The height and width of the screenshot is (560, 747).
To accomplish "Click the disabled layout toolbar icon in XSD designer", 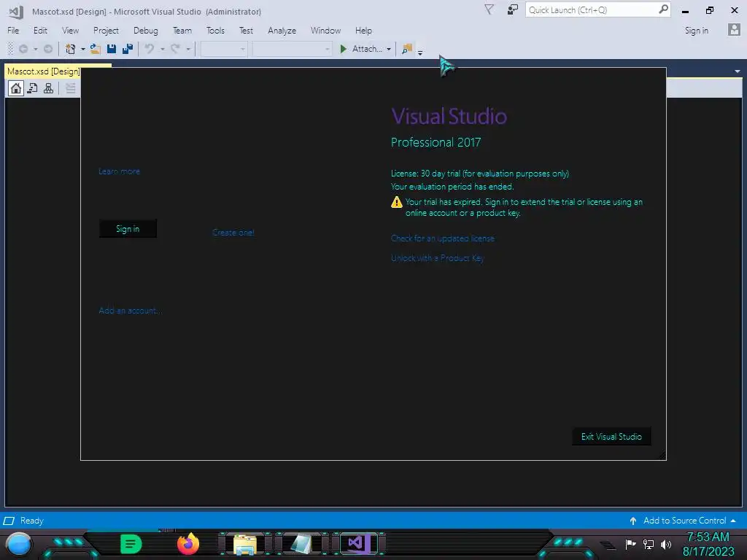I will point(71,88).
